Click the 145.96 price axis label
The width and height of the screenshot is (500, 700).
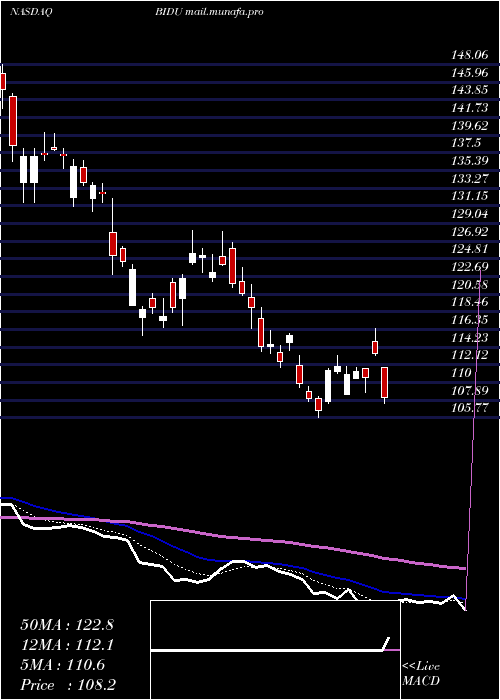click(x=470, y=73)
